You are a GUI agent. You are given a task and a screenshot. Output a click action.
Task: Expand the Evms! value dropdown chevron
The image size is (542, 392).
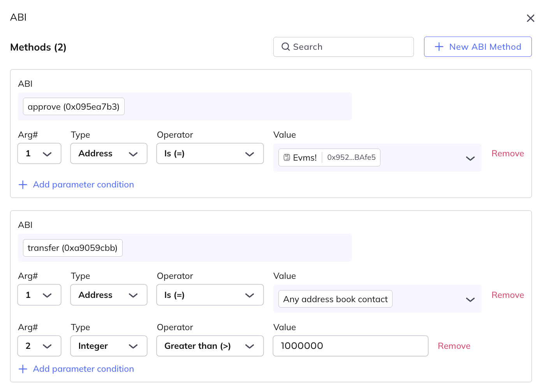click(470, 158)
